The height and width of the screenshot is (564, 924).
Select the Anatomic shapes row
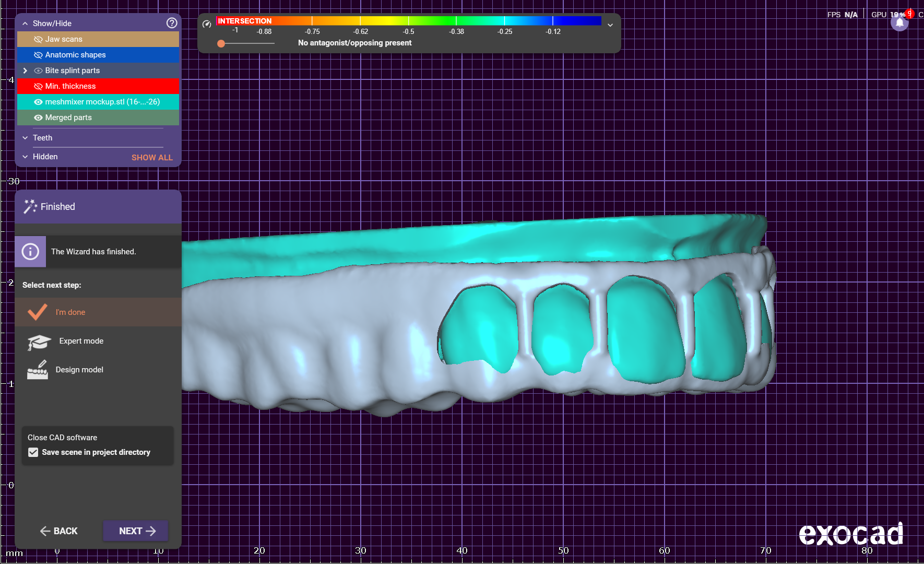[76, 55]
